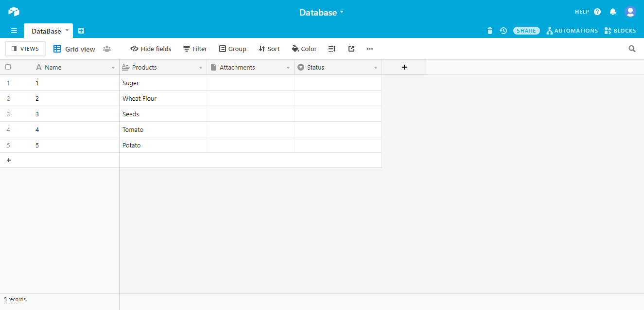The height and width of the screenshot is (310, 644).
Task: Select Attachments cell in Suger row
Action: [251, 83]
